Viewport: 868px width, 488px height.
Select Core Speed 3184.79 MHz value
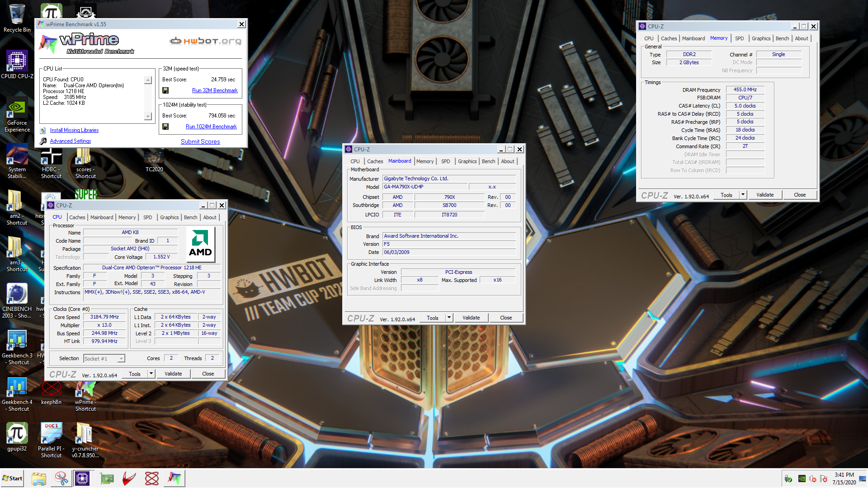[x=104, y=317]
